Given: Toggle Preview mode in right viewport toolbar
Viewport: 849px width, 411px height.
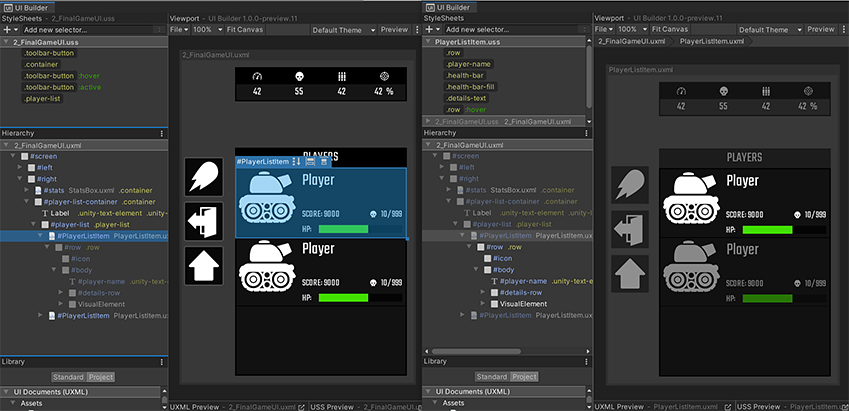Looking at the screenshot, I should pyautogui.click(x=821, y=29).
